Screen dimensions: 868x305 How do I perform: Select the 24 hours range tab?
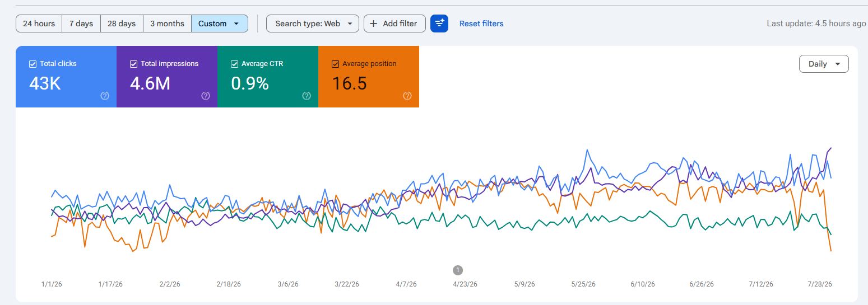coord(39,24)
